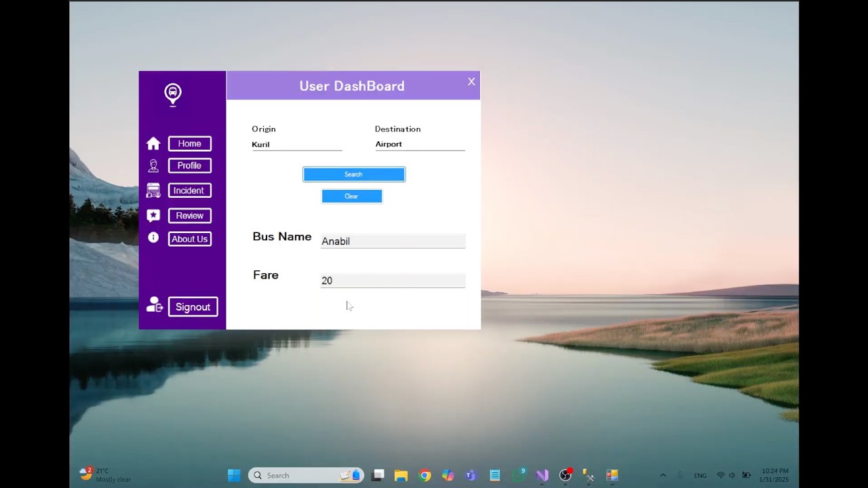Click the info icon beside About Us
The height and width of the screenshot is (488, 868).
(x=153, y=238)
